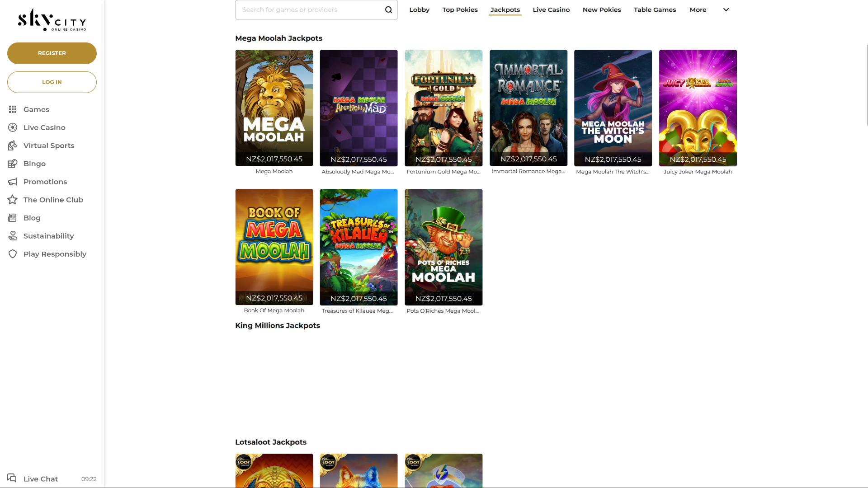
Task: Open the Play Responsibly shield icon
Action: 12,254
